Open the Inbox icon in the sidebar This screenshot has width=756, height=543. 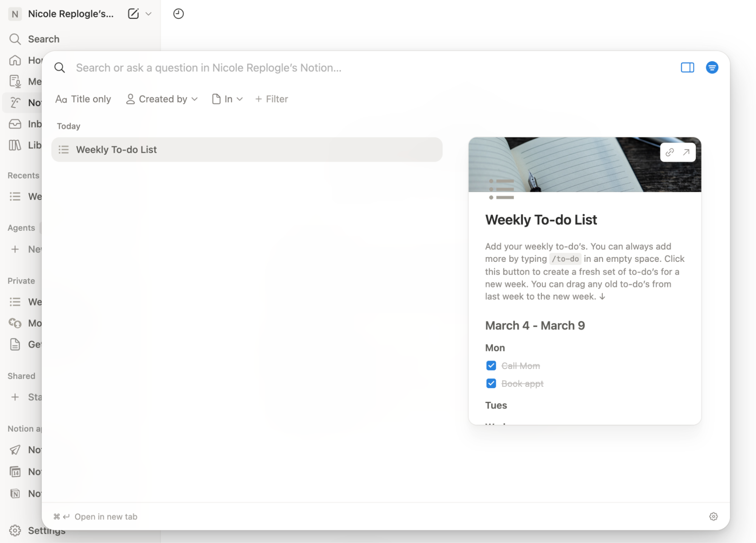[15, 124]
